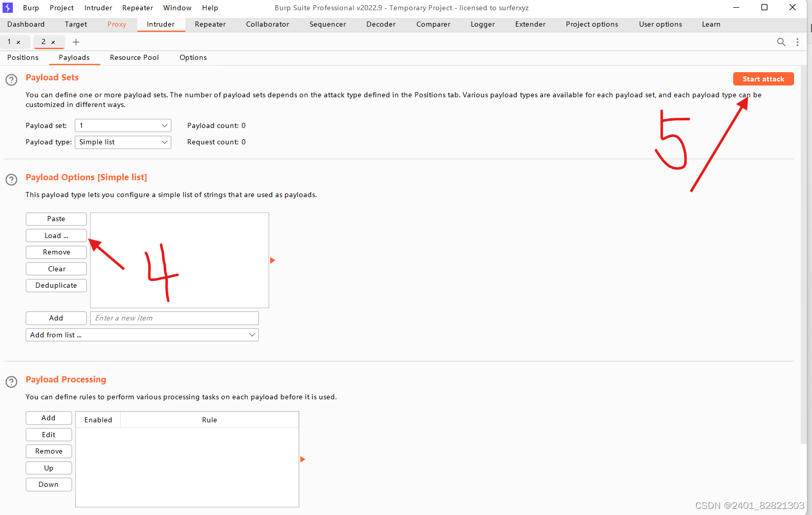Focus the Enter a new item field
This screenshot has width=812, height=515.
click(174, 318)
